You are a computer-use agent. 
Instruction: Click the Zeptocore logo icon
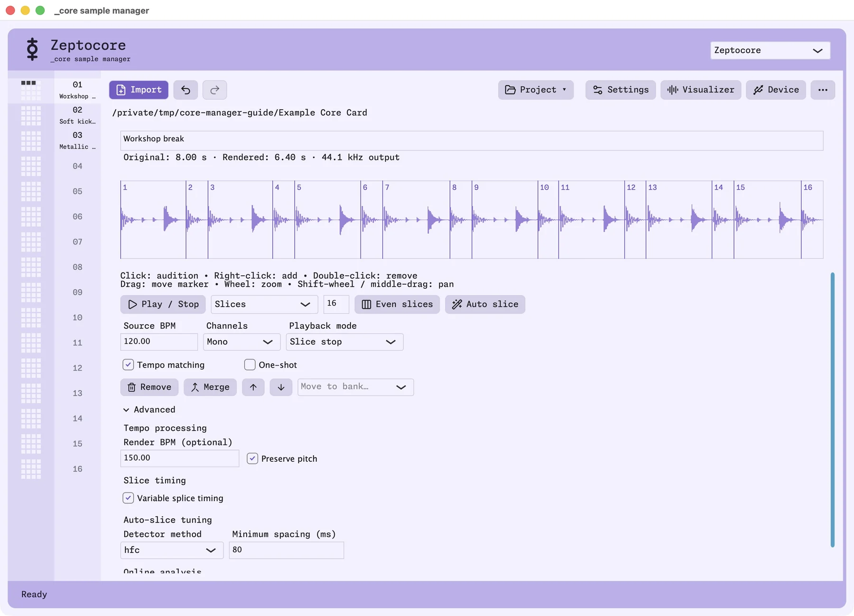(32, 49)
